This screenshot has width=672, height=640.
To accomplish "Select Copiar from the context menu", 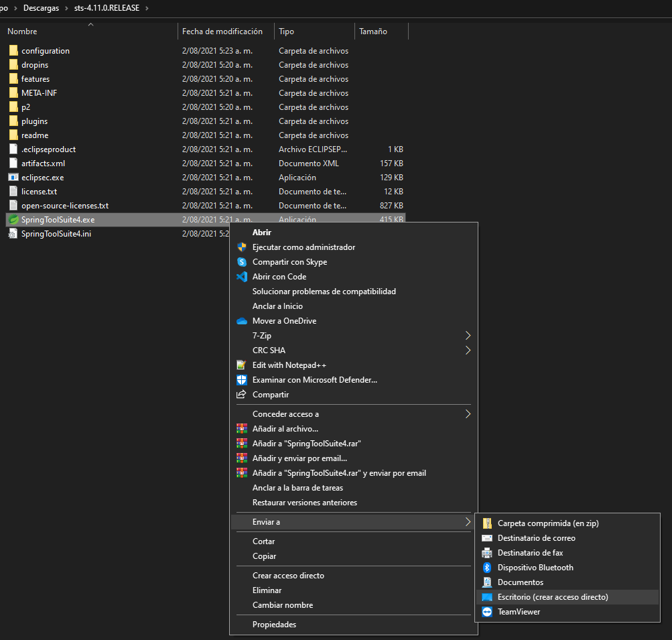I will (265, 556).
